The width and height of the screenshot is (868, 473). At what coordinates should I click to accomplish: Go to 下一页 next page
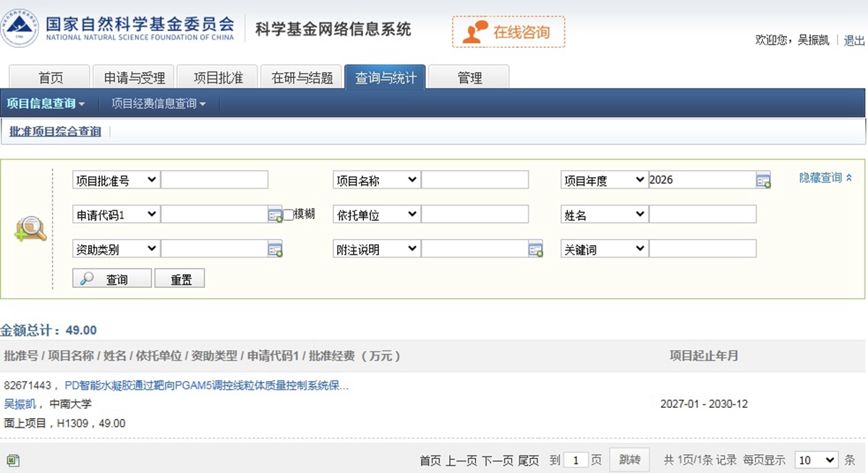coord(498,461)
